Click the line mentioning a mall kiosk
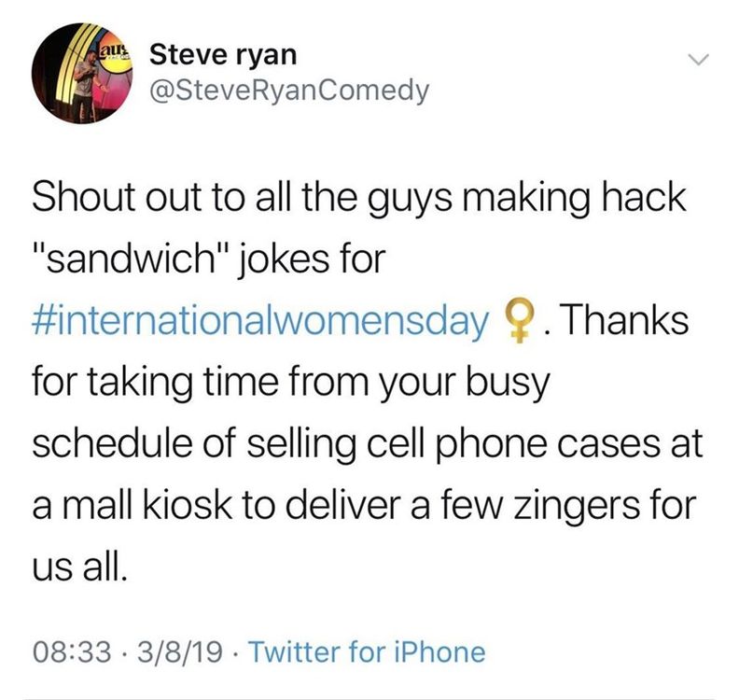 tap(363, 506)
